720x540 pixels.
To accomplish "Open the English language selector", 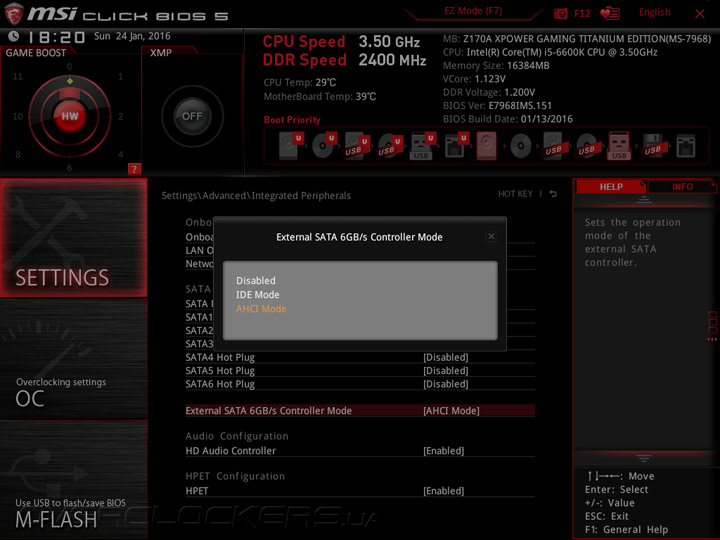I will click(x=654, y=12).
